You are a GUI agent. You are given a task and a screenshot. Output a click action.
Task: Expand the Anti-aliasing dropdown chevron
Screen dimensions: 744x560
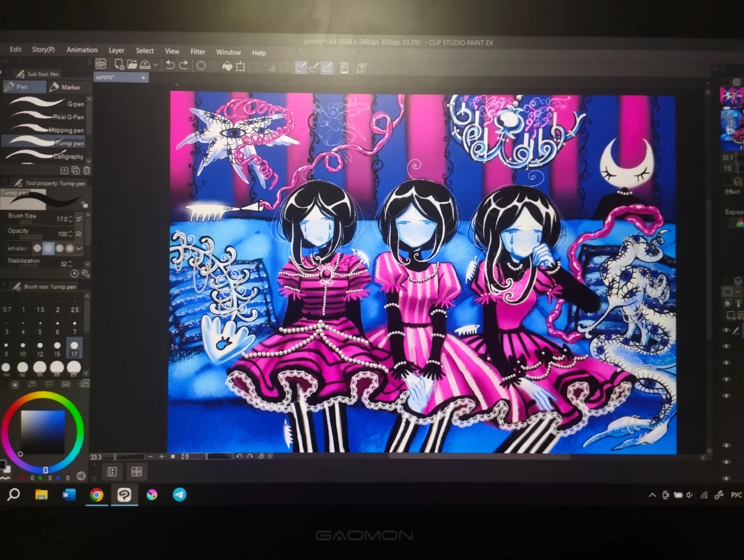click(x=79, y=248)
